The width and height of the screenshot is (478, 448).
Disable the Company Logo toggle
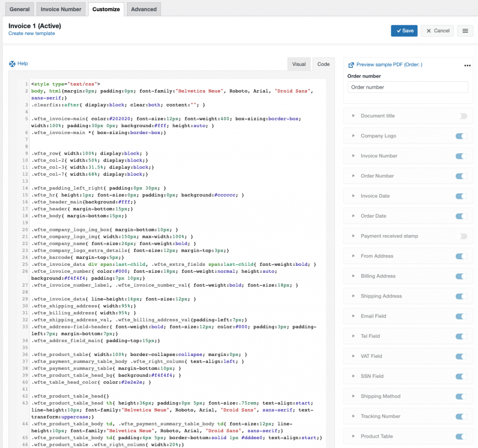click(x=461, y=136)
